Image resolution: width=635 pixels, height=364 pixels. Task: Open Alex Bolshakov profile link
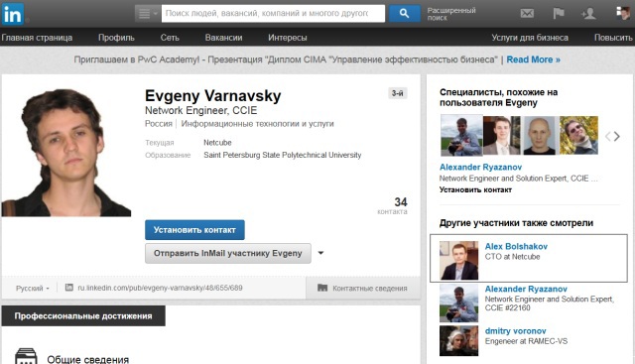(516, 247)
